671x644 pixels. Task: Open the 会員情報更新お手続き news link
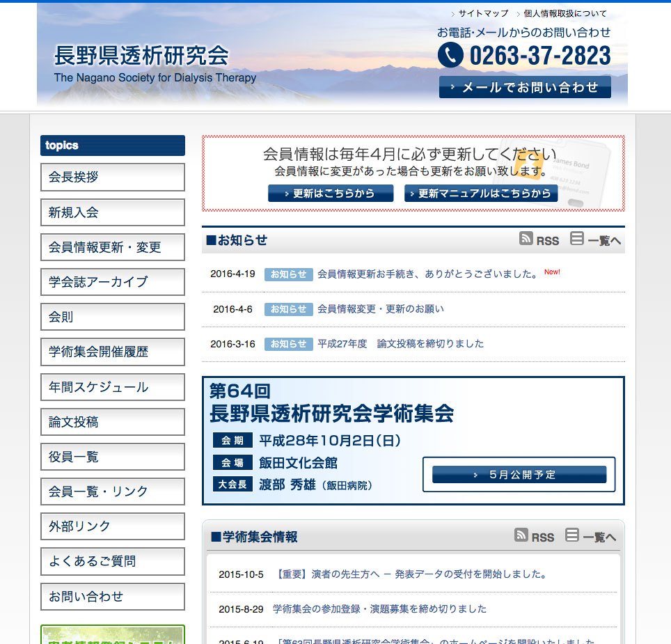428,274
